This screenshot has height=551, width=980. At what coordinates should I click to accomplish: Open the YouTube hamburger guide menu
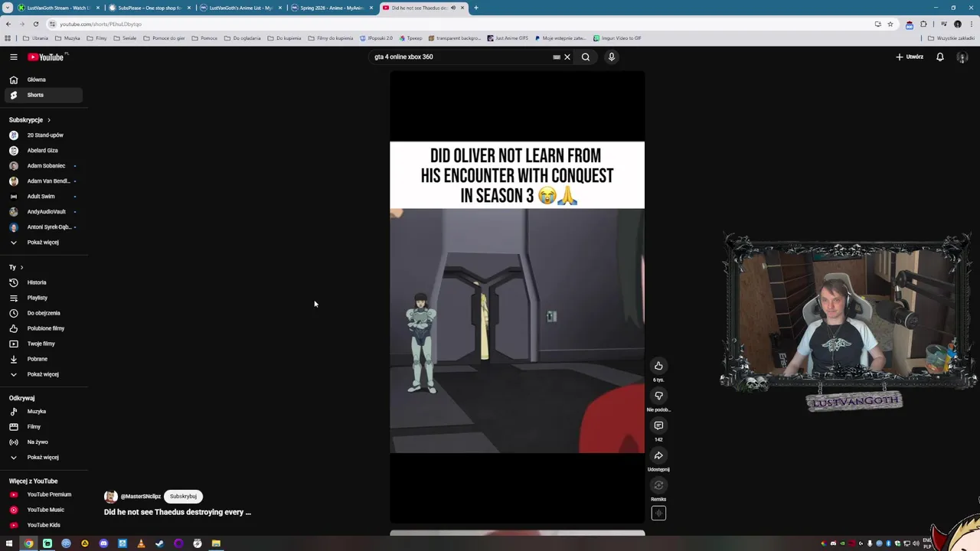pos(13,57)
